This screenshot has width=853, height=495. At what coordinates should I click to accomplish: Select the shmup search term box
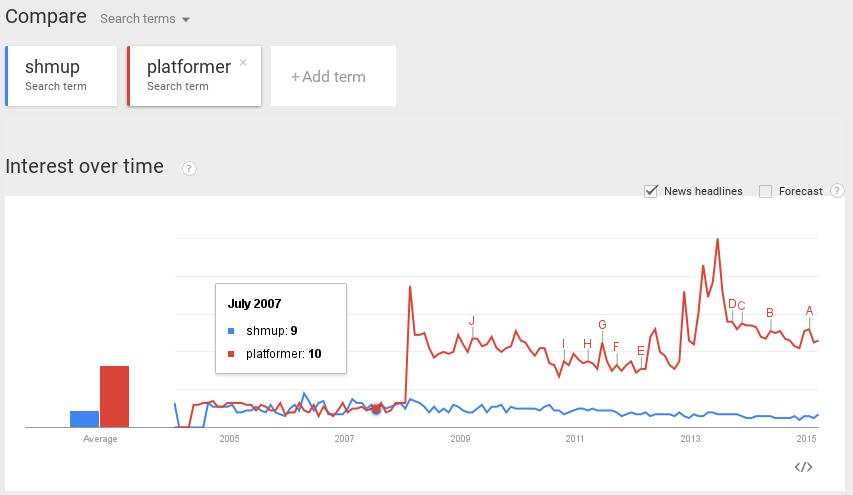coord(61,76)
